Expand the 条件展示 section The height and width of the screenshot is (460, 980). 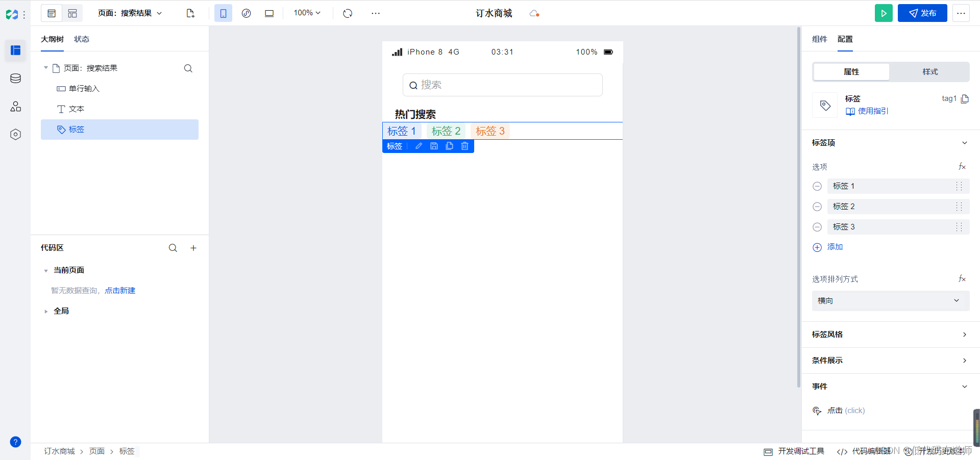coord(965,361)
